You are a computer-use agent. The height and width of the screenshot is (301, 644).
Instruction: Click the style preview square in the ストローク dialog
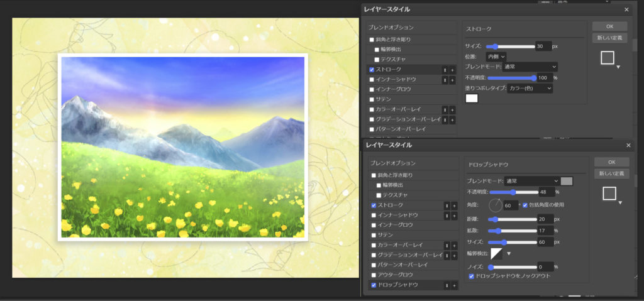point(607,58)
